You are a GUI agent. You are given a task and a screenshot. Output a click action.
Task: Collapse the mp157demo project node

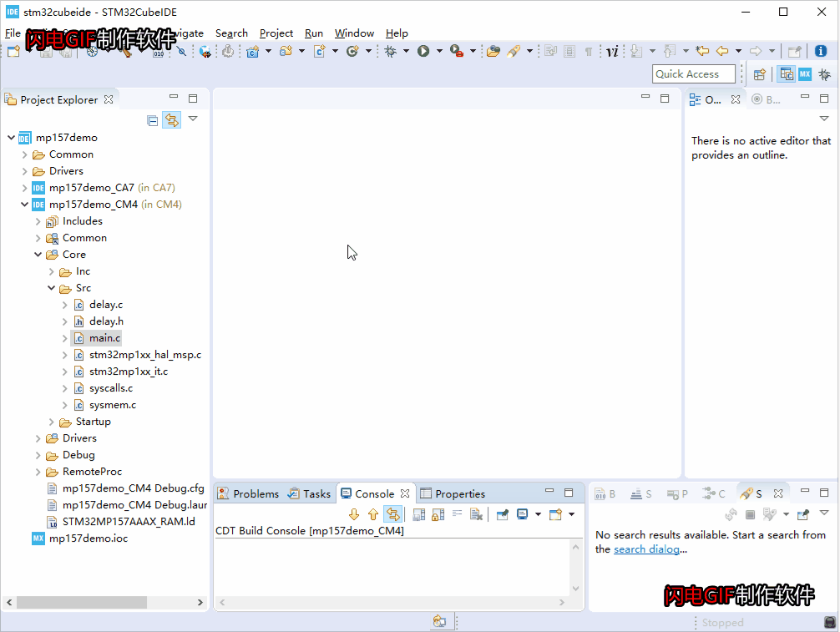11,138
